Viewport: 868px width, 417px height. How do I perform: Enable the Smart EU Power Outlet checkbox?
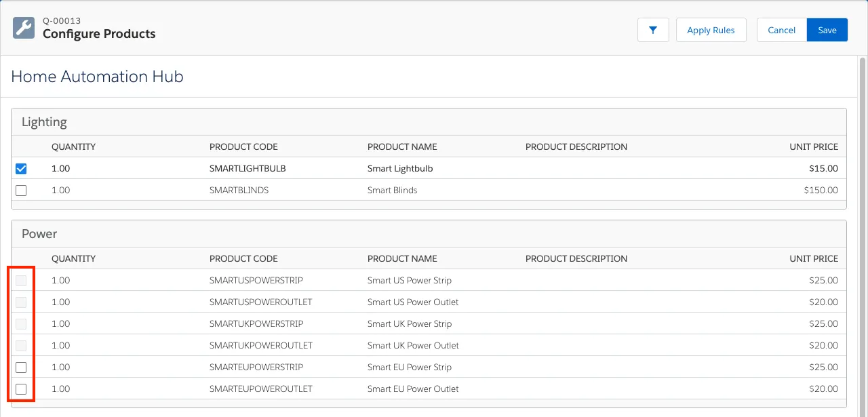[x=21, y=389]
